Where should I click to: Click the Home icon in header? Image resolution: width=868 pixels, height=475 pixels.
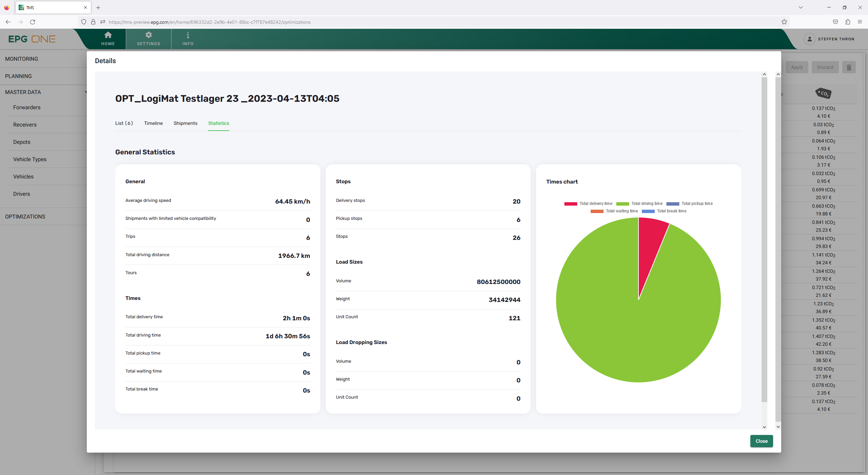[108, 35]
